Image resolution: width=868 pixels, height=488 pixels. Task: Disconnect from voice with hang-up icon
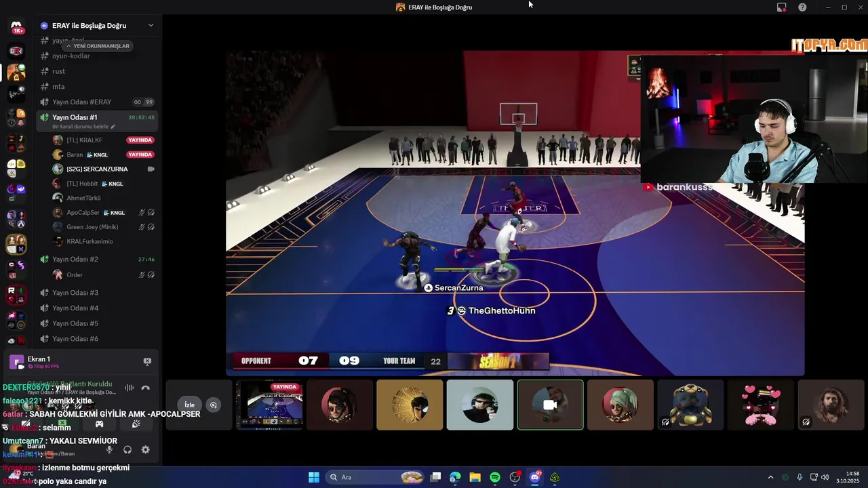tap(145, 388)
